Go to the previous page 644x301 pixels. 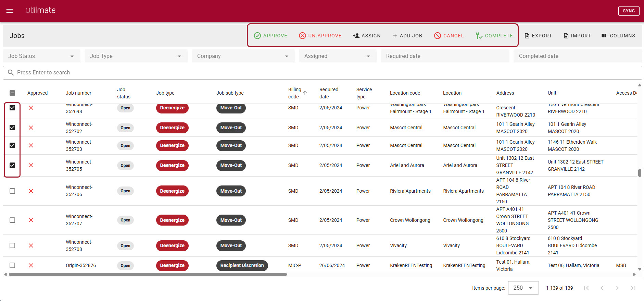602,288
